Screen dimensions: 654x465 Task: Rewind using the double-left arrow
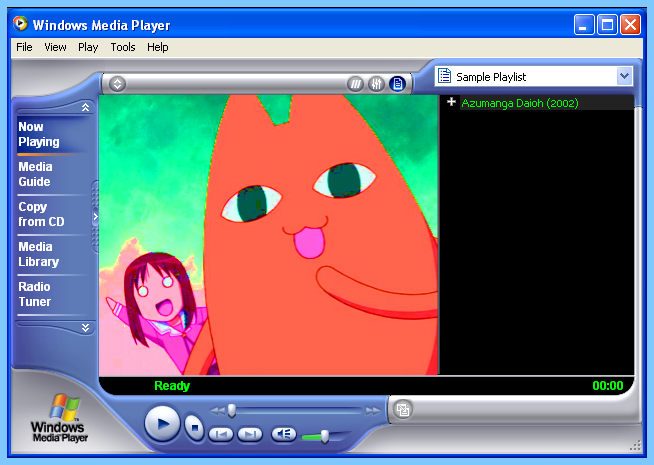click(217, 411)
